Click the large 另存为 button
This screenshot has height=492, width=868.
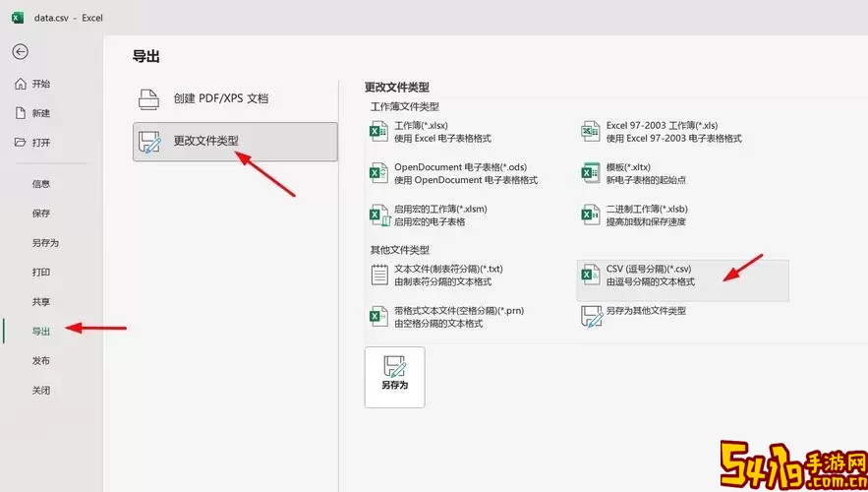click(395, 377)
